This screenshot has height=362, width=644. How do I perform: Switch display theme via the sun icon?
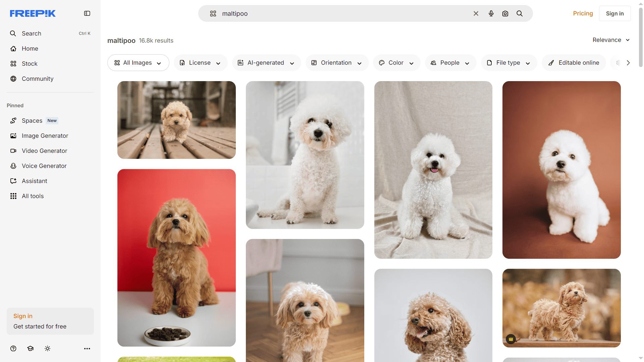[47, 349]
